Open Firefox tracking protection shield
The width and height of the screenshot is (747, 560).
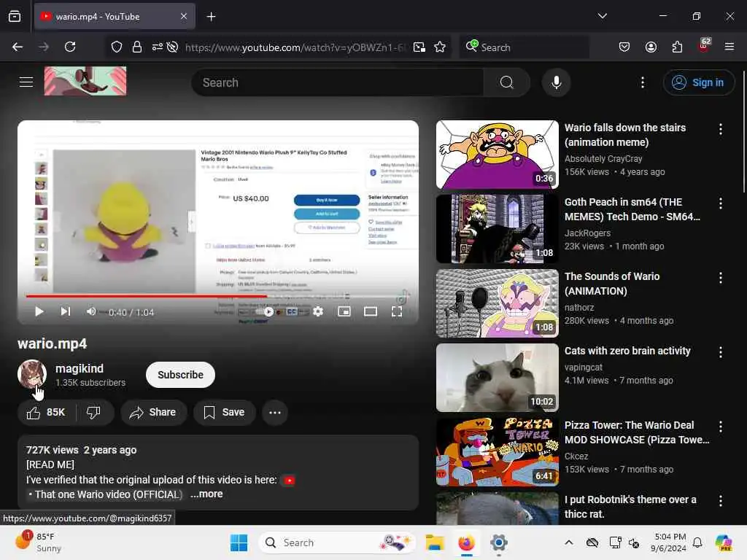pos(116,47)
